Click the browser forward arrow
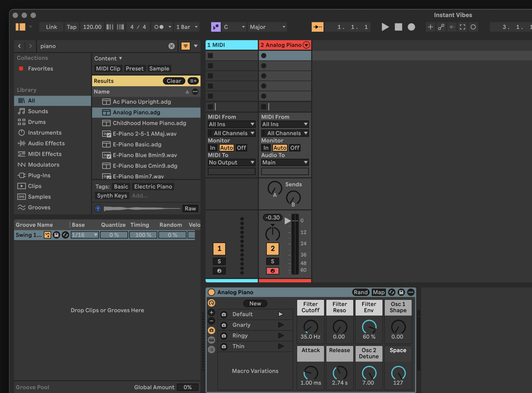The image size is (532, 393). (30, 46)
